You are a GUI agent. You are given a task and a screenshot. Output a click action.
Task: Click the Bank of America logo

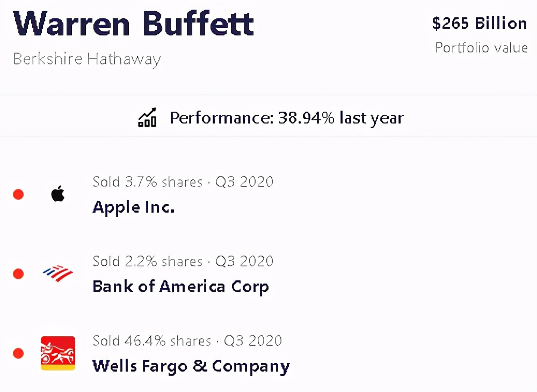click(x=57, y=273)
